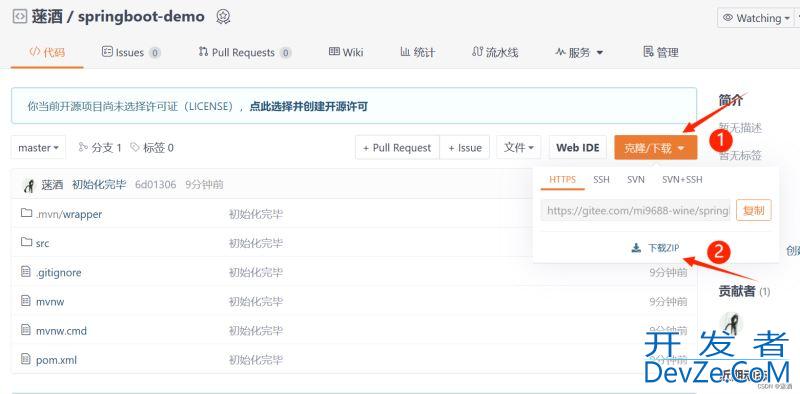Open the master branch dropdown
Screen dimensions: 800x394
[38, 147]
